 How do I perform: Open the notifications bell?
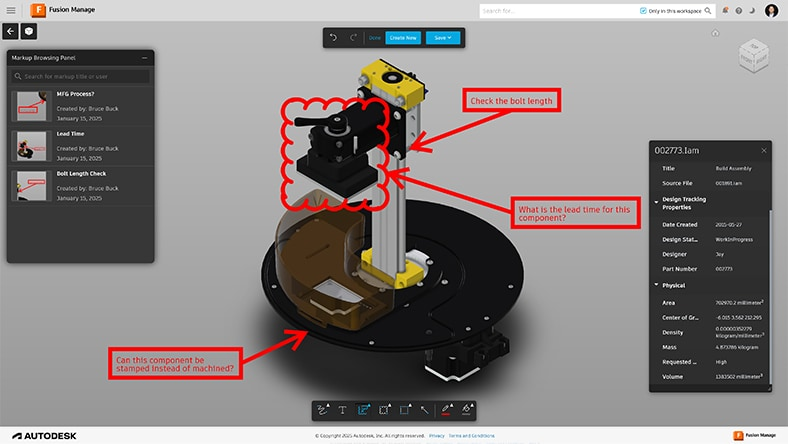click(x=724, y=10)
